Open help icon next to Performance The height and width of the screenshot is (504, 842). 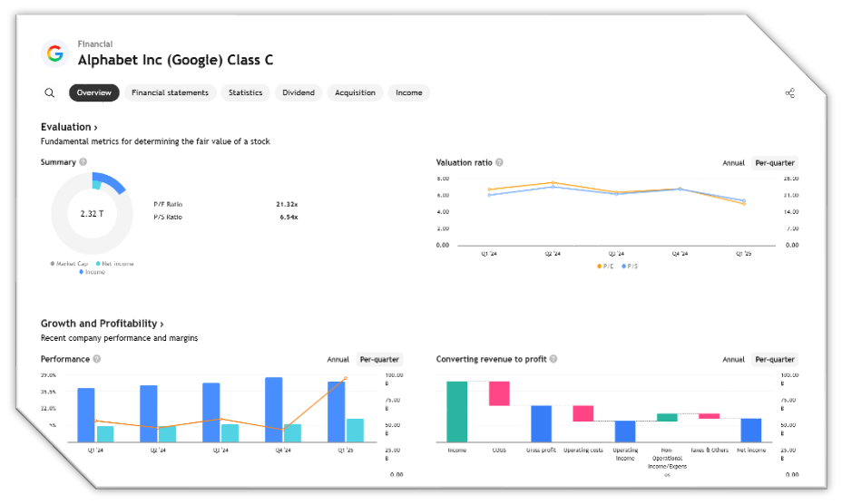click(97, 359)
